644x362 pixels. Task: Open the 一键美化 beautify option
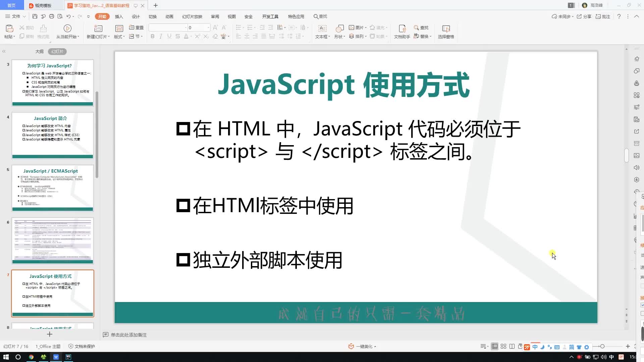(362, 346)
